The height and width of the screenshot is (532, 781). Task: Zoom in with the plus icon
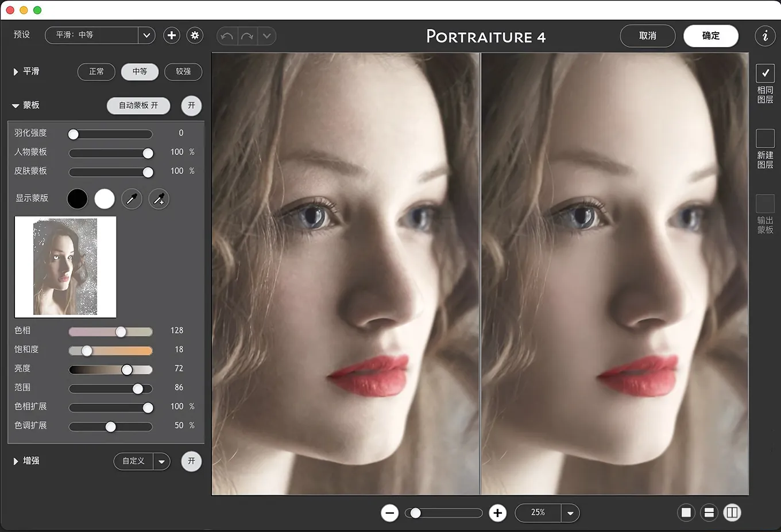[x=497, y=513]
